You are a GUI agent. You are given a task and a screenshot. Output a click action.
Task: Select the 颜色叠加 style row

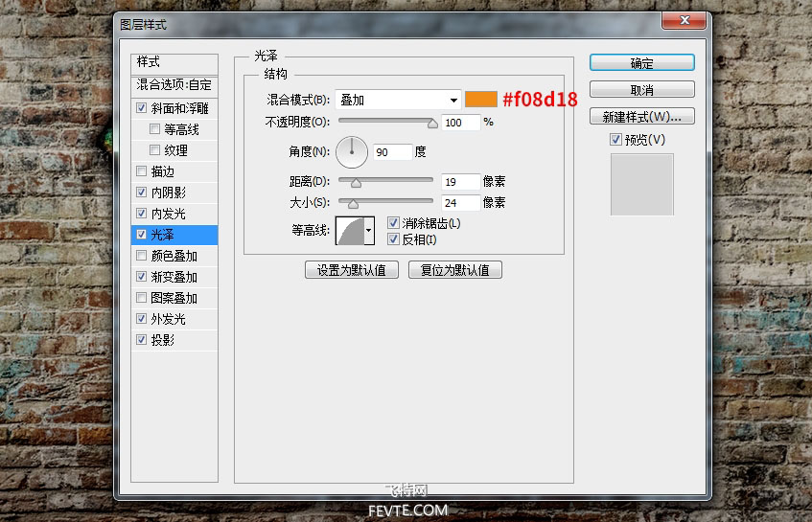174,256
